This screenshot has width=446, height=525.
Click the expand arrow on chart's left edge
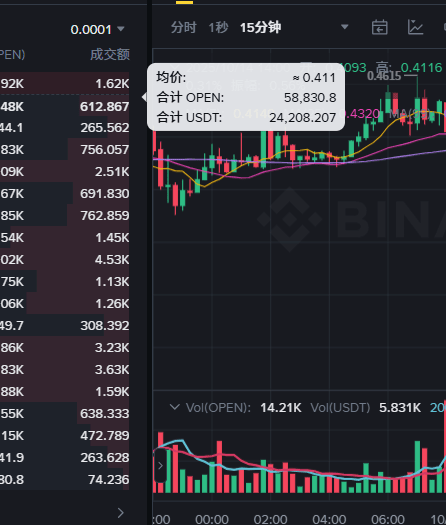tap(160, 466)
